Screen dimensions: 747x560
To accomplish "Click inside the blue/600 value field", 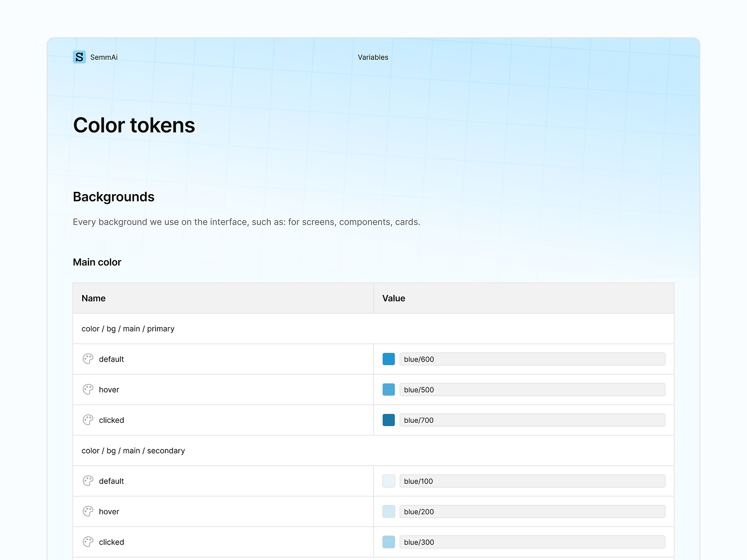I will pos(532,359).
